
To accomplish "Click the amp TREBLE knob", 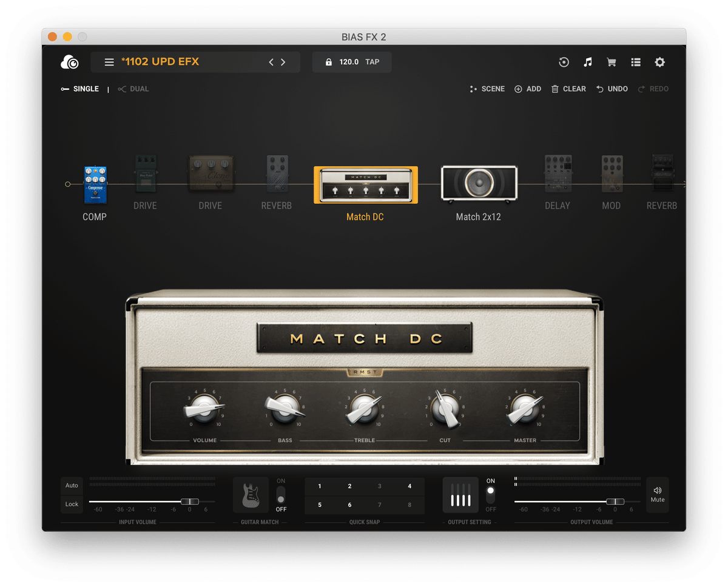I will pos(365,408).
